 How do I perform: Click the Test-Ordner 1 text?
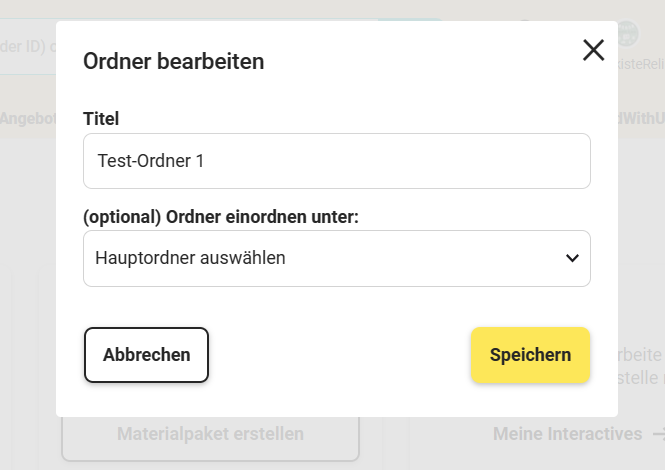point(151,161)
